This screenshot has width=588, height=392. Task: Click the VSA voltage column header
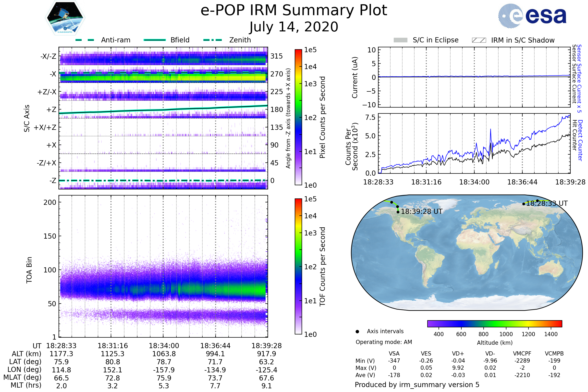(394, 354)
